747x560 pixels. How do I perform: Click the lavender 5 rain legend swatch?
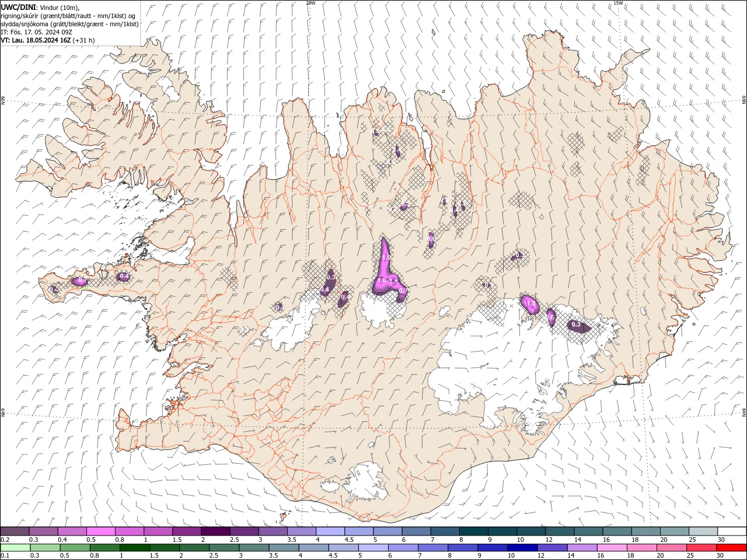[373, 548]
